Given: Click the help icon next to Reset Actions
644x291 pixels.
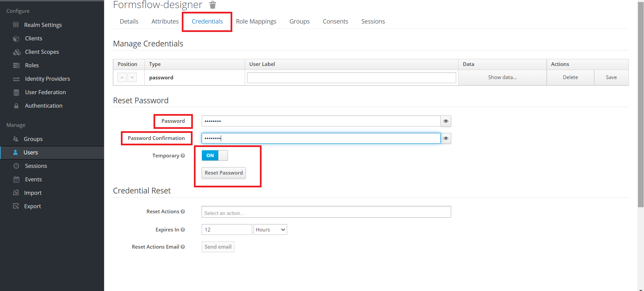Looking at the screenshot, I should tap(183, 211).
